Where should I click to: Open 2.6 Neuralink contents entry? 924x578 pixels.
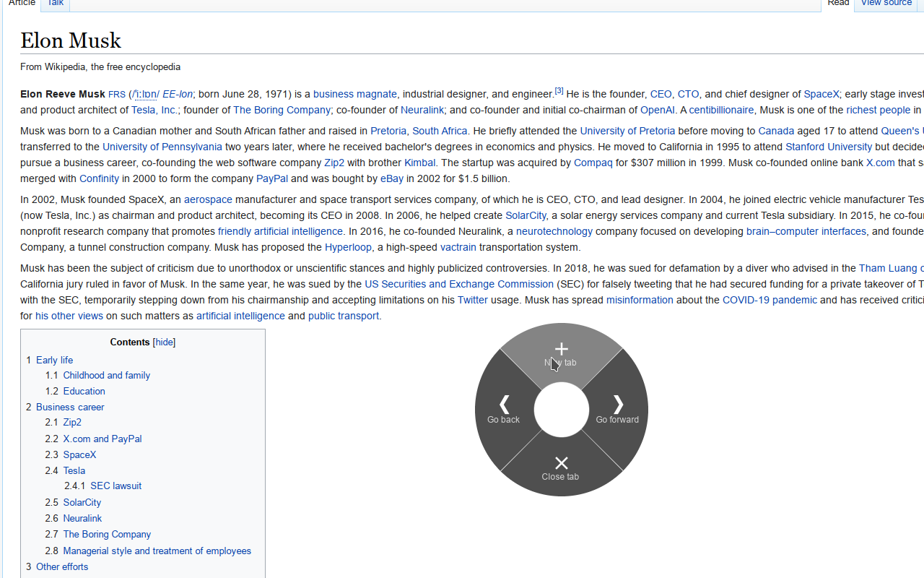(73, 518)
